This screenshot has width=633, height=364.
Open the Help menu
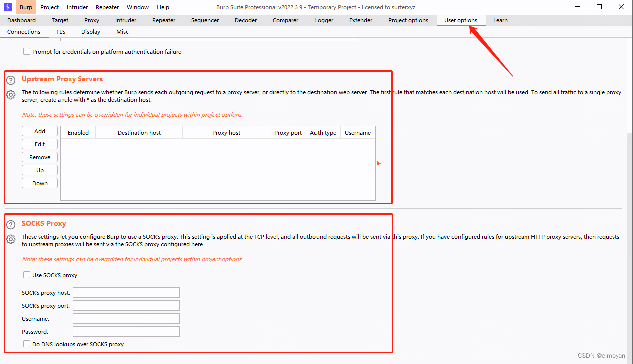163,7
